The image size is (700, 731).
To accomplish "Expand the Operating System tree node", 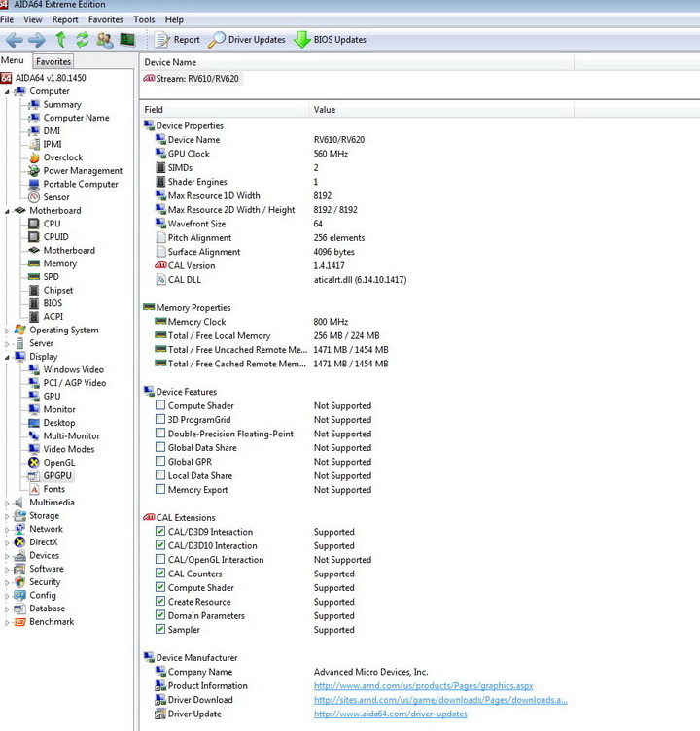I will [x=7, y=331].
